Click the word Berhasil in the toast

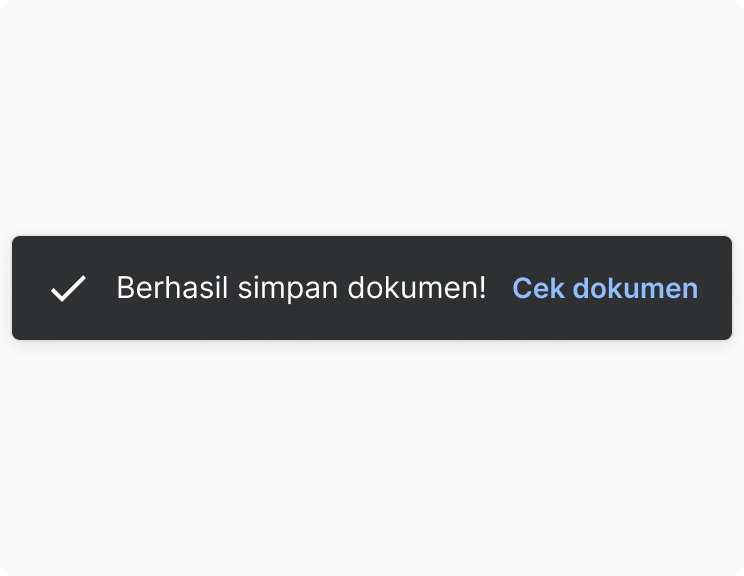click(x=172, y=288)
